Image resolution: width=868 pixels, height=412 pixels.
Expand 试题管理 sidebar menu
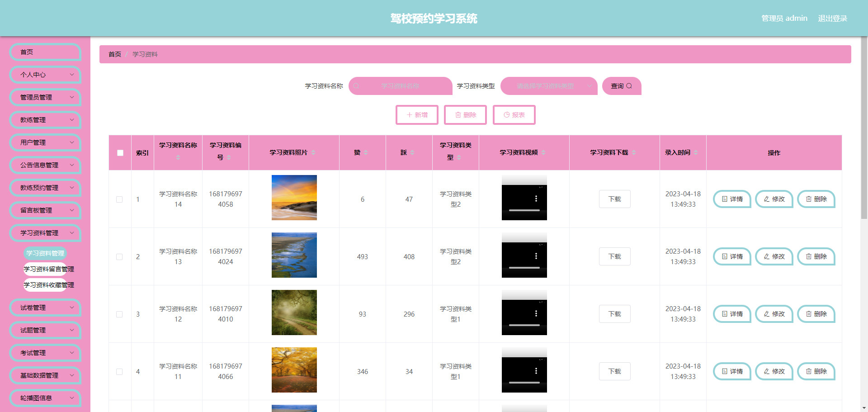[45, 330]
